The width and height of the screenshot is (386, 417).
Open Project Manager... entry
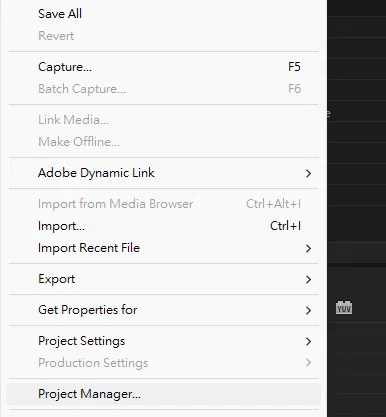coord(163,394)
